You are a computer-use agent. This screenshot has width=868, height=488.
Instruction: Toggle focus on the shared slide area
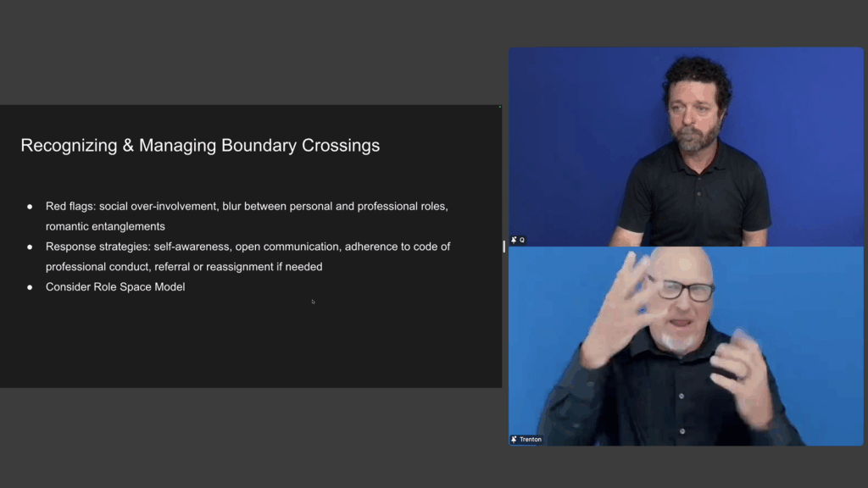click(x=251, y=246)
